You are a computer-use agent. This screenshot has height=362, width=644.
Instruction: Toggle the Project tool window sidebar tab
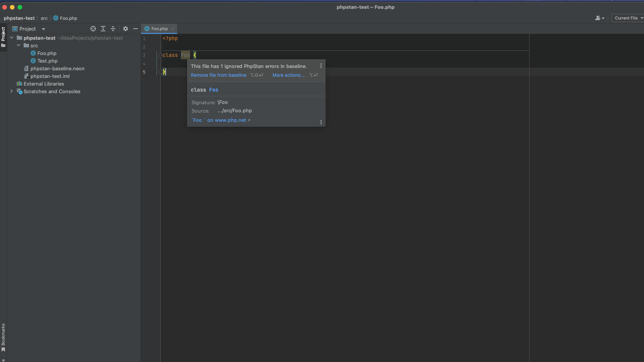tap(3, 34)
